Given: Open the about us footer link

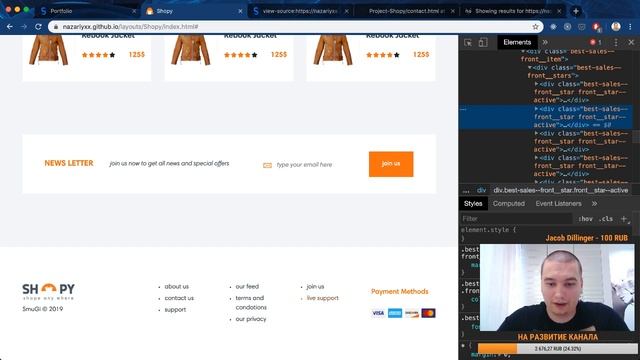Looking at the screenshot, I should 177,287.
